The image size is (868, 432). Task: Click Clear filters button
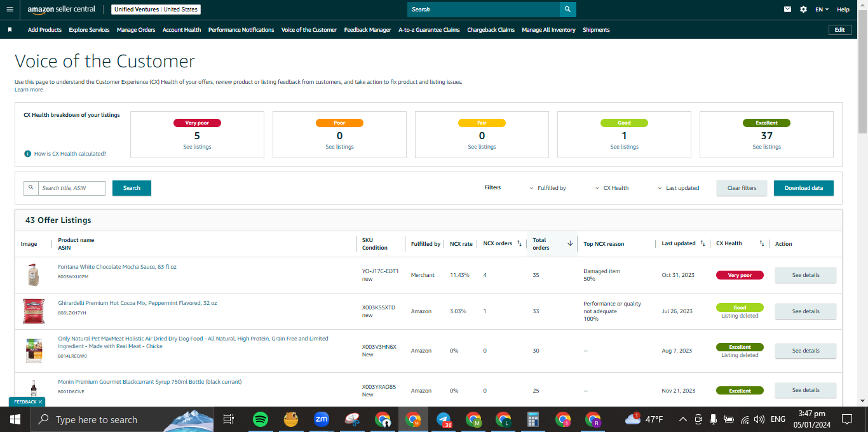(742, 188)
